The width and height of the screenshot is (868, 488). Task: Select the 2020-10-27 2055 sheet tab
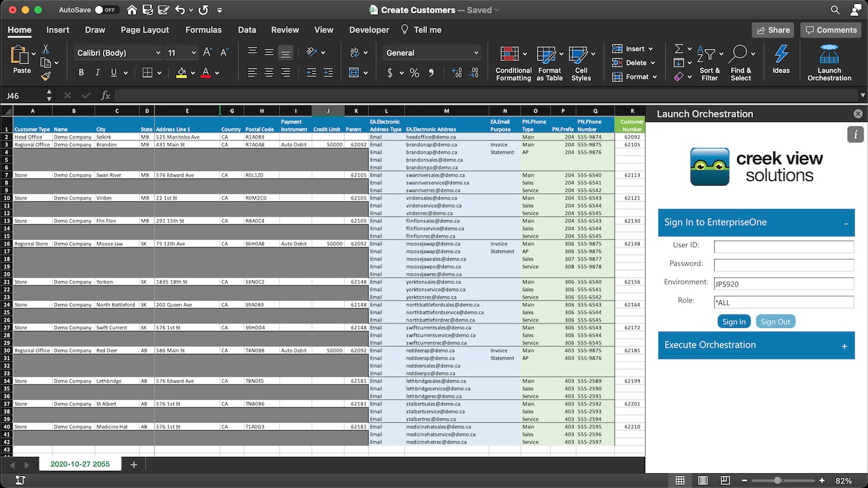80,464
